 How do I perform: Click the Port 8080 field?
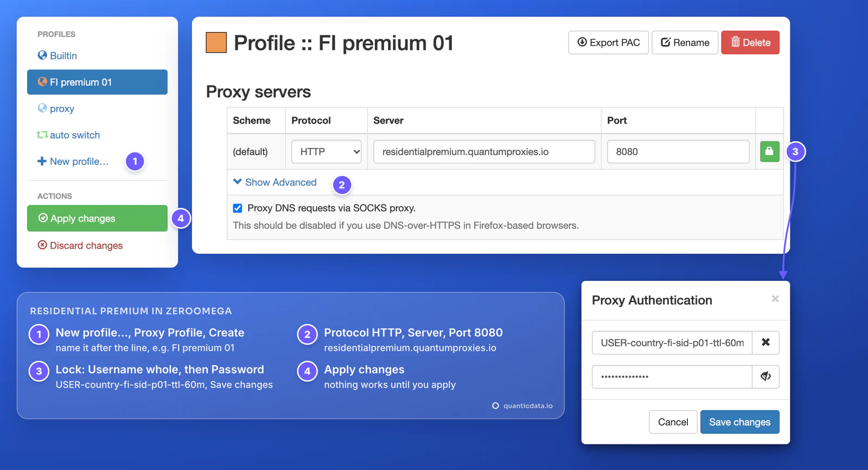pyautogui.click(x=678, y=152)
